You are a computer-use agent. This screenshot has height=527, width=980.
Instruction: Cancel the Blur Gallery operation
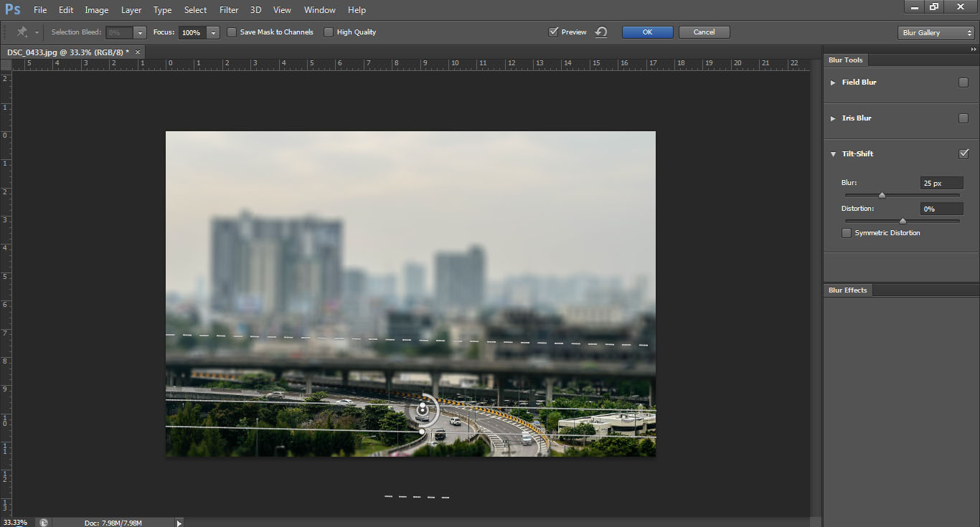click(704, 32)
